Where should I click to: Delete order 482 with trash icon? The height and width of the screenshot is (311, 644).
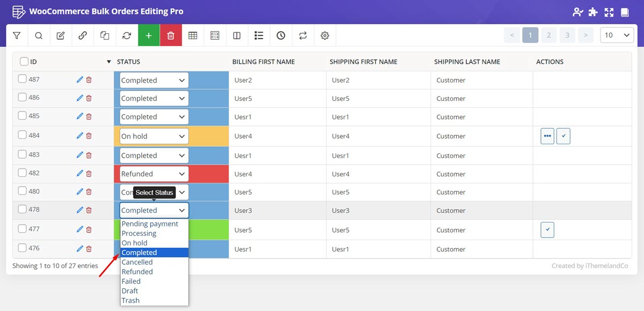coord(89,174)
